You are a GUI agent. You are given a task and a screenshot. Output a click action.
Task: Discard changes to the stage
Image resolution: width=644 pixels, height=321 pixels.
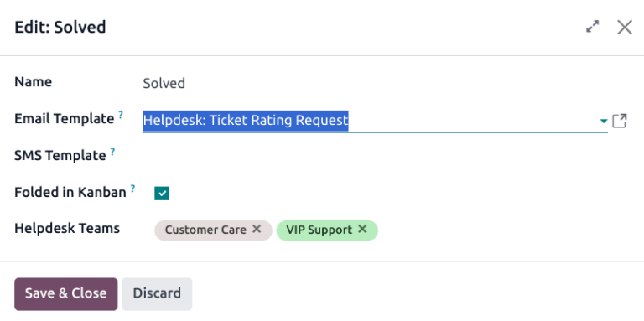157,294
